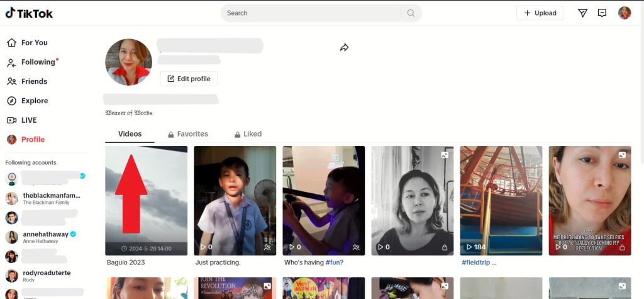
Task: Click the friends-only icon on 'Just practicing.' video
Action: point(267,247)
